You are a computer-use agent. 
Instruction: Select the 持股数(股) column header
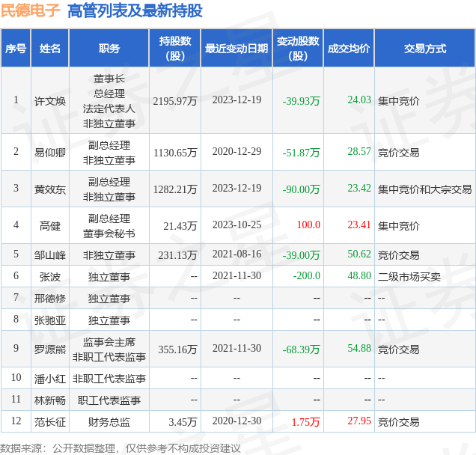pos(175,48)
